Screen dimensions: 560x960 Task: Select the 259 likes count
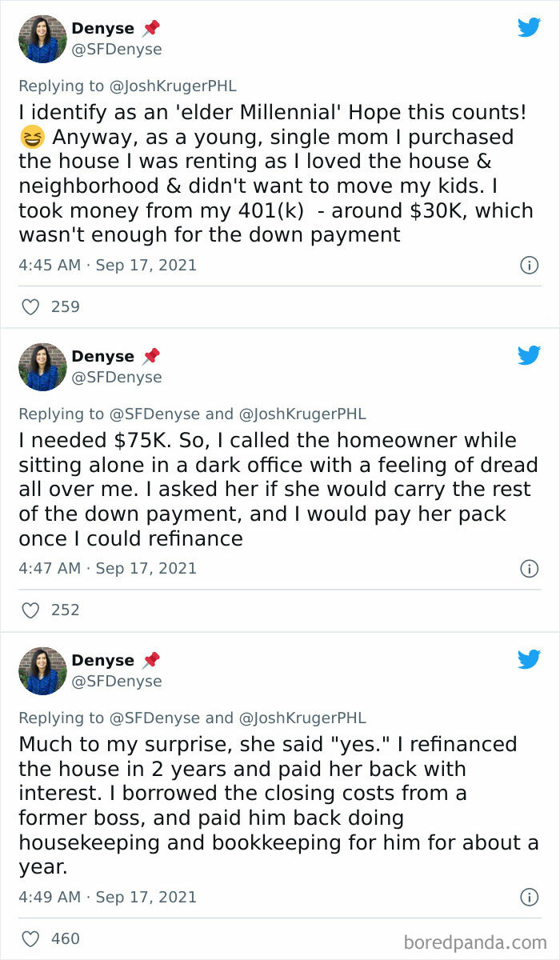pyautogui.click(x=67, y=306)
